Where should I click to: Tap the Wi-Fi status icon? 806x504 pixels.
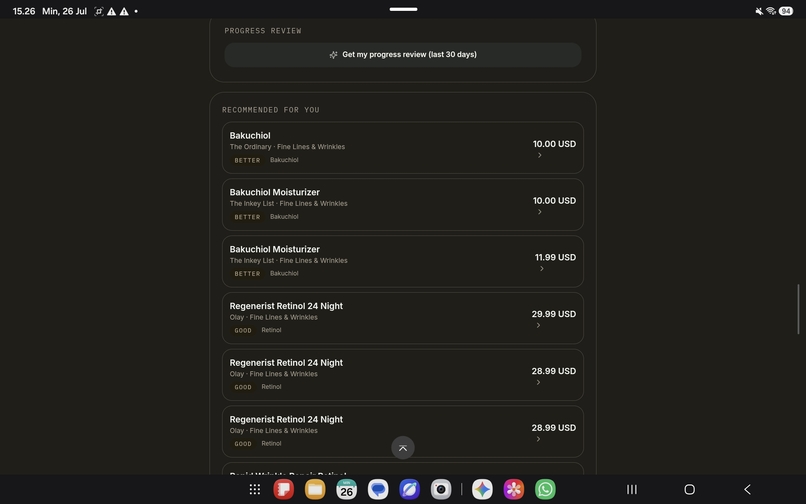pyautogui.click(x=771, y=11)
